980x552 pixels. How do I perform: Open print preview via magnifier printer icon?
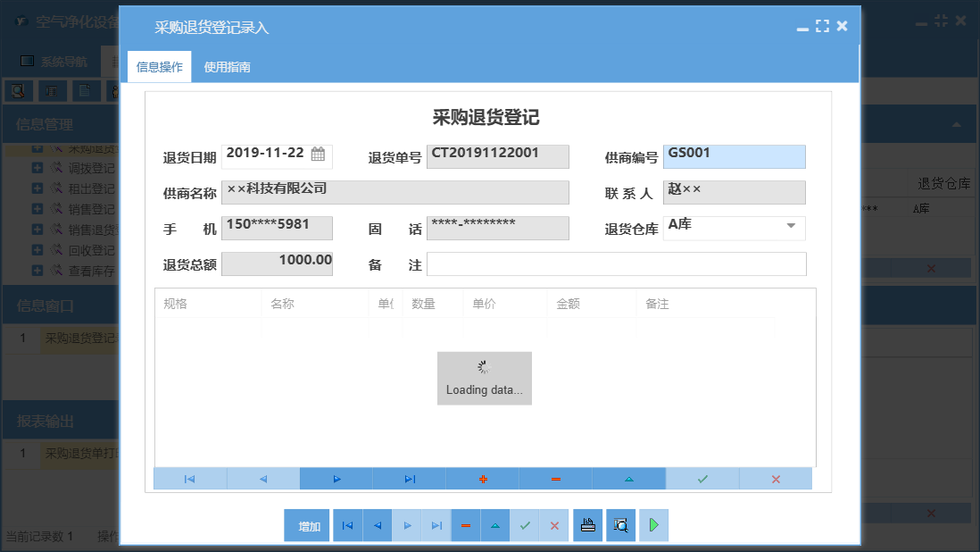click(x=619, y=525)
